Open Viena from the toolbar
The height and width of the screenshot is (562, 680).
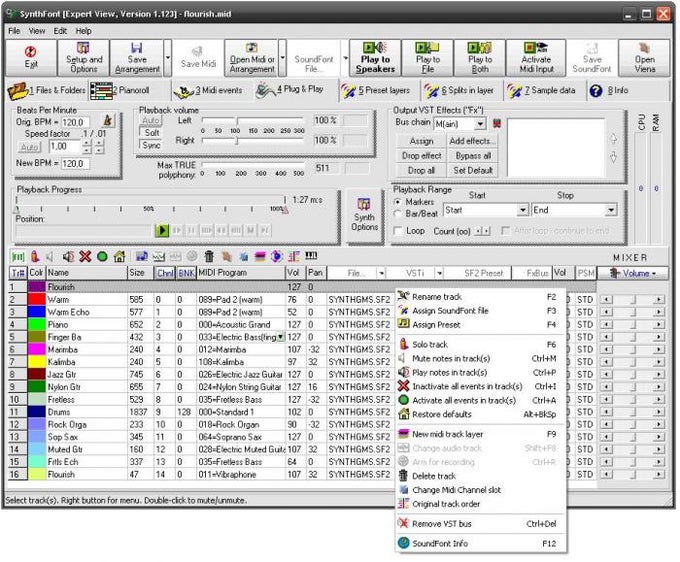click(x=644, y=58)
